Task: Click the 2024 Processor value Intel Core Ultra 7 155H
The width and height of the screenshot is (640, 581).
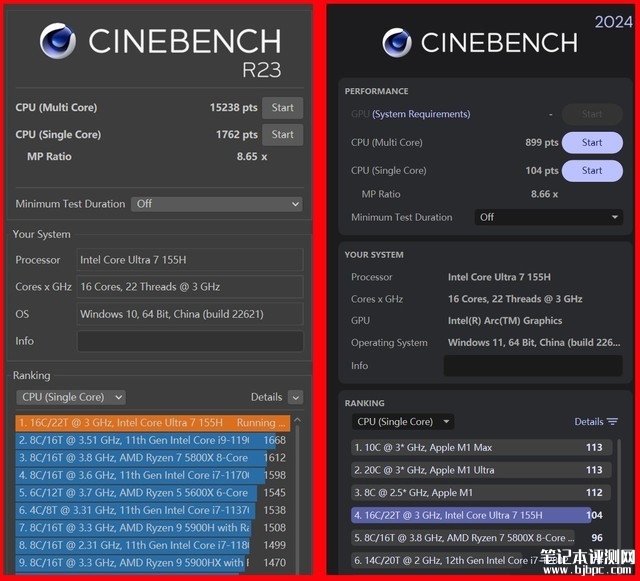Action: coord(499,277)
